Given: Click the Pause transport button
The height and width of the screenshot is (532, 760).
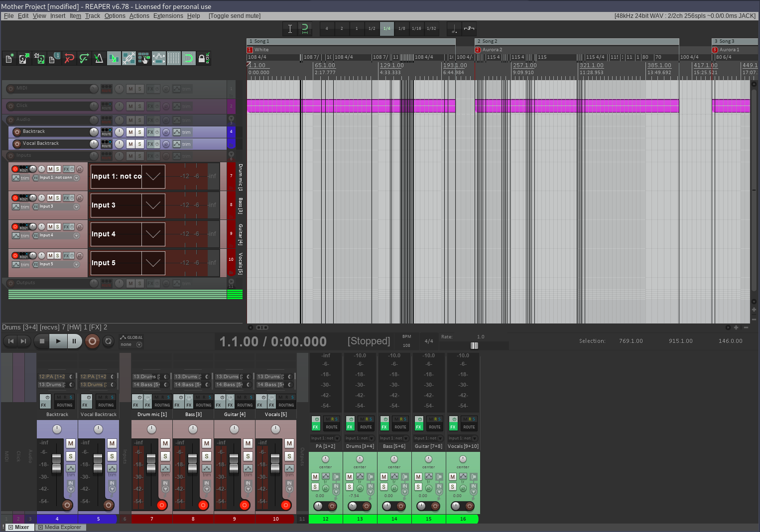Looking at the screenshot, I should click(x=74, y=341).
